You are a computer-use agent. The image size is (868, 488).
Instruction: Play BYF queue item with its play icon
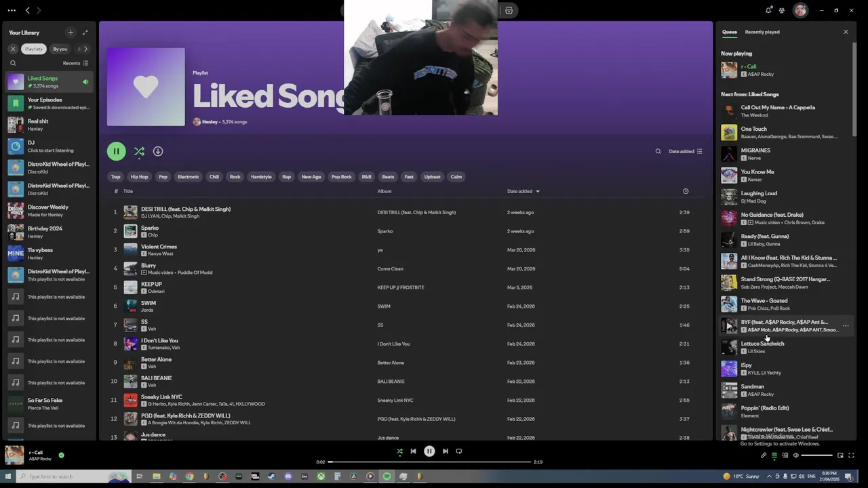729,326
